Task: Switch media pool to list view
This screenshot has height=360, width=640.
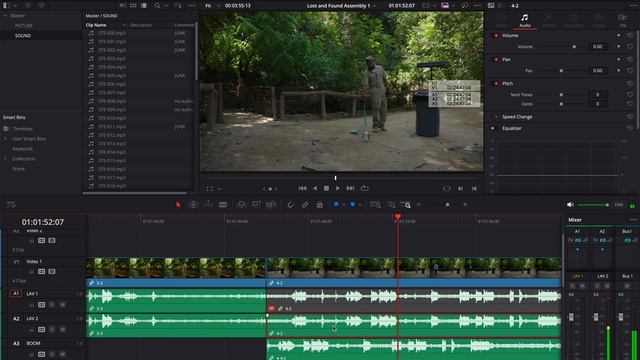Action: (x=144, y=5)
